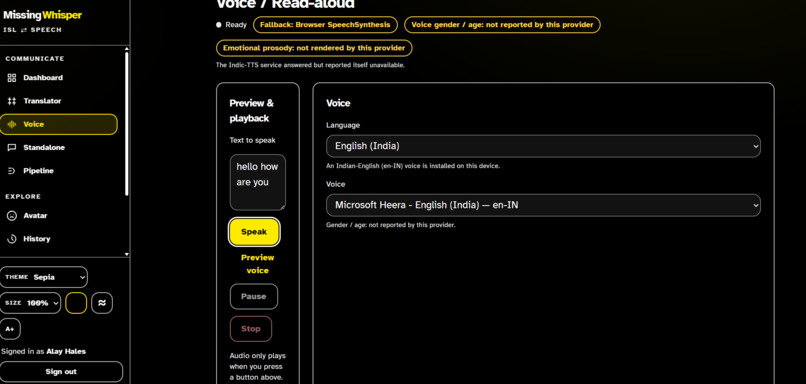This screenshot has width=806, height=384.
Task: Select the Standalone menu item
Action: [59, 148]
